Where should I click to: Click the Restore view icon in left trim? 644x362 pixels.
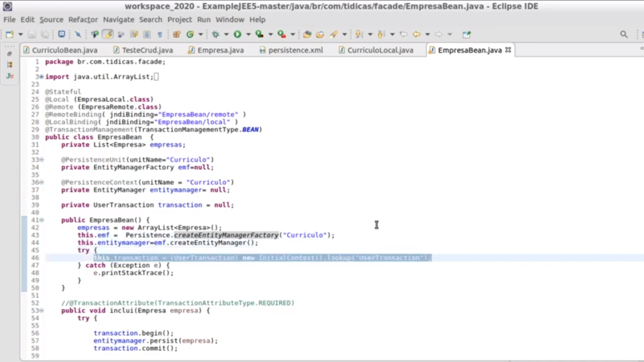point(9,54)
